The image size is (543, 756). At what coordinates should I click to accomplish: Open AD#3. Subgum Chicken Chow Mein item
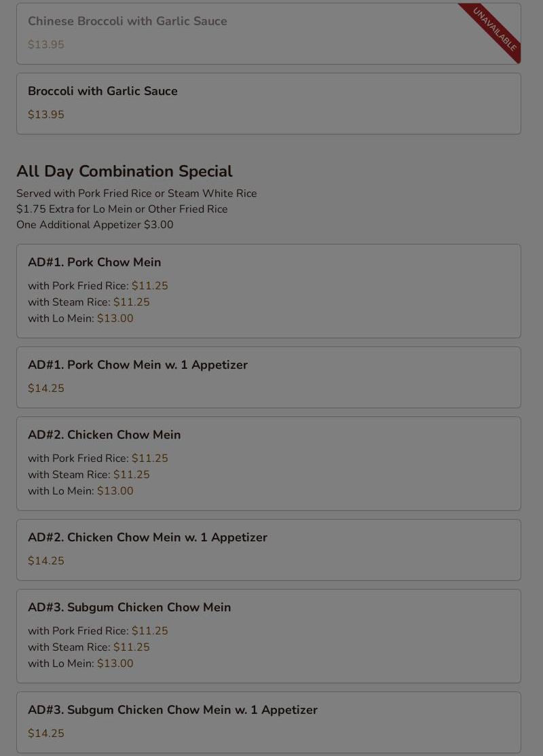point(130,607)
